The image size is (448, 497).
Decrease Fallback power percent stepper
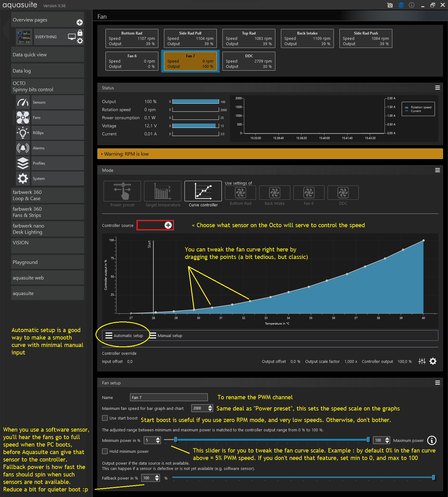(x=157, y=480)
